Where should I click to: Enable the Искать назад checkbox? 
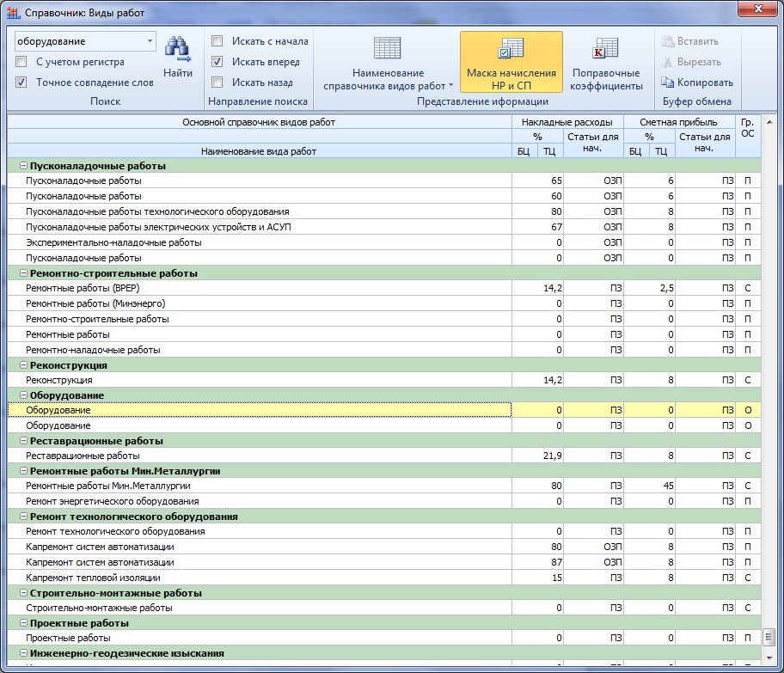pos(217,83)
